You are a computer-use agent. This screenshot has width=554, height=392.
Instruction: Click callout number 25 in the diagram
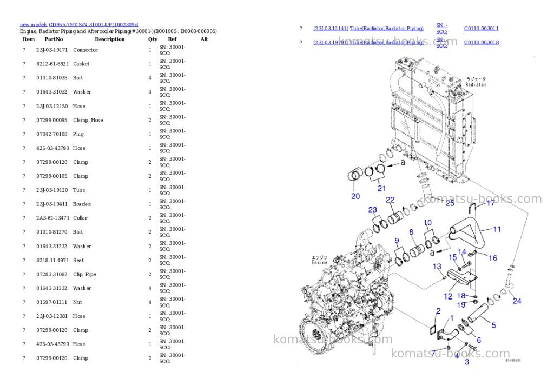[x=450, y=203]
